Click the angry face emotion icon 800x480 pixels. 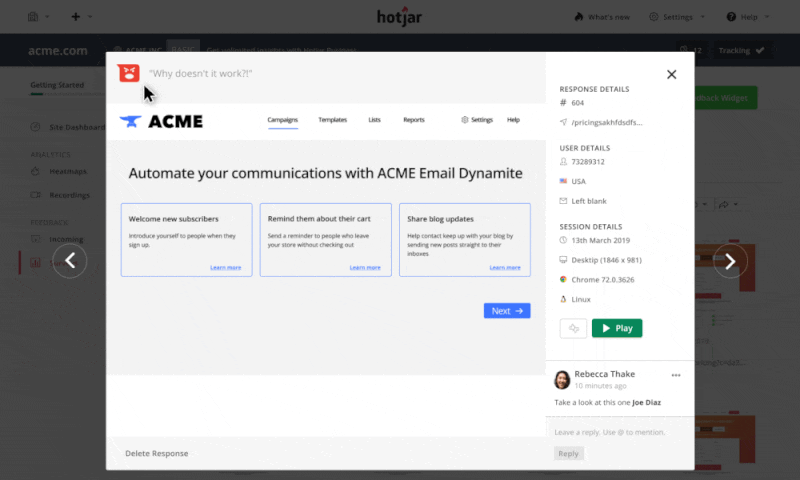pos(129,73)
